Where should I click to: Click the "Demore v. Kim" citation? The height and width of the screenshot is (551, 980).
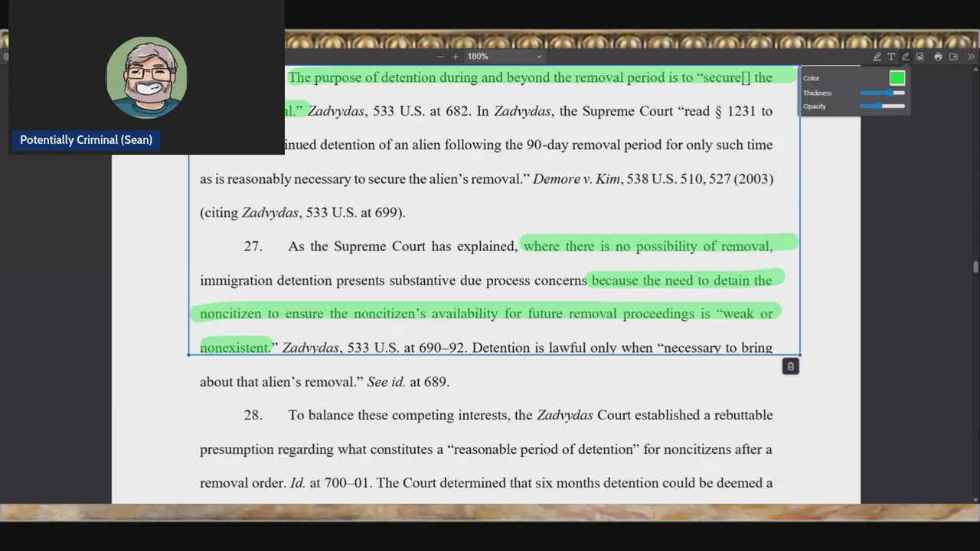pyautogui.click(x=577, y=179)
